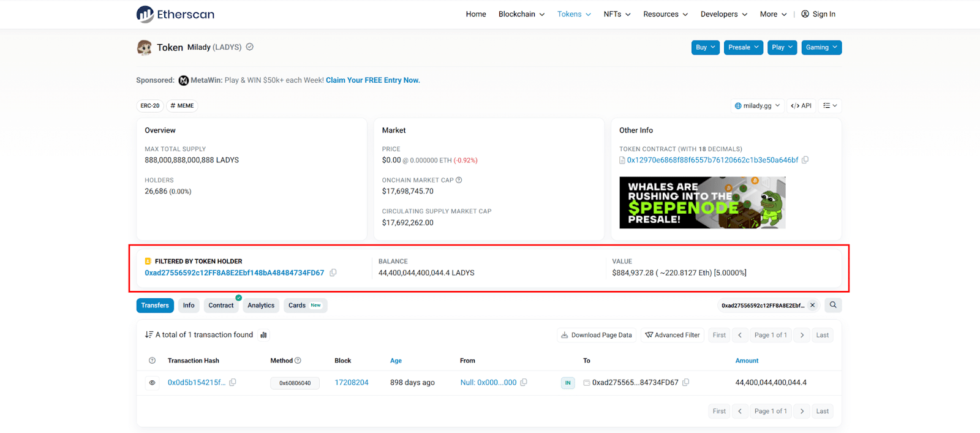Viewport: 980px width, 433px height.
Task: Click the help icon in table header
Action: coord(152,361)
